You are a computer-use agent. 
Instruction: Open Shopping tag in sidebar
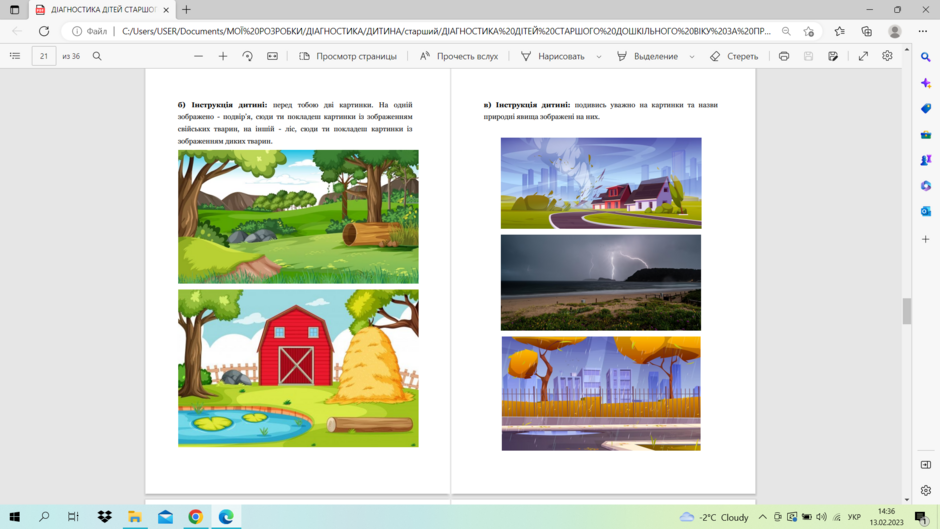(x=926, y=109)
